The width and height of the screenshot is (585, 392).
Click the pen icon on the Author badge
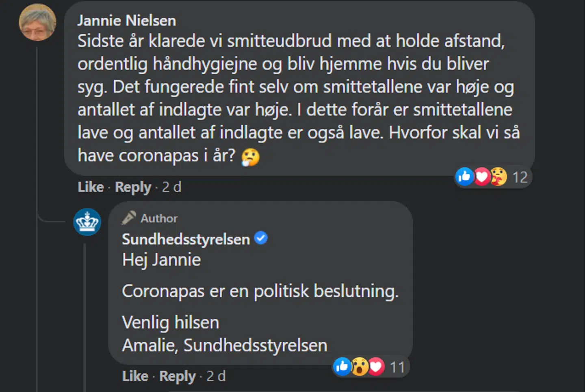click(x=129, y=218)
